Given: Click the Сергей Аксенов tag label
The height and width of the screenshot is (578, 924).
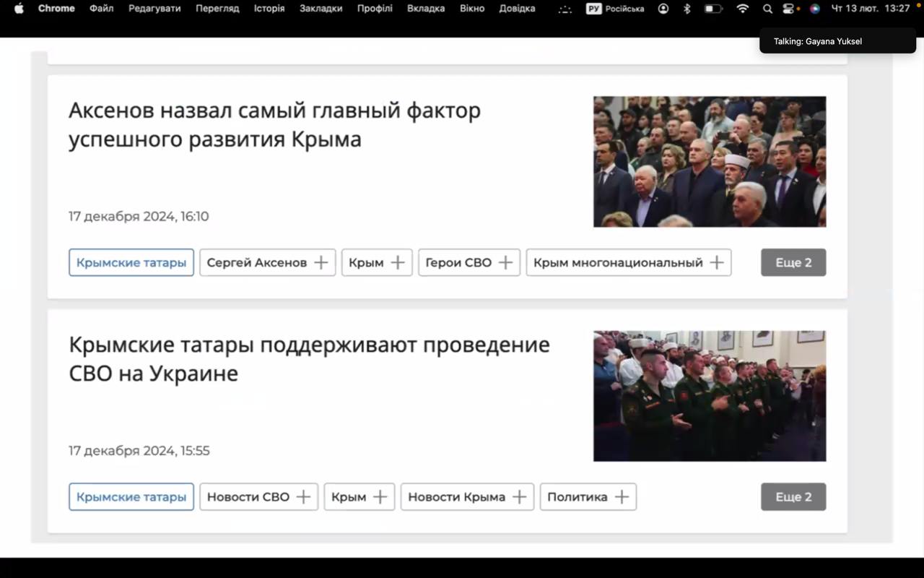Looking at the screenshot, I should click(257, 262).
